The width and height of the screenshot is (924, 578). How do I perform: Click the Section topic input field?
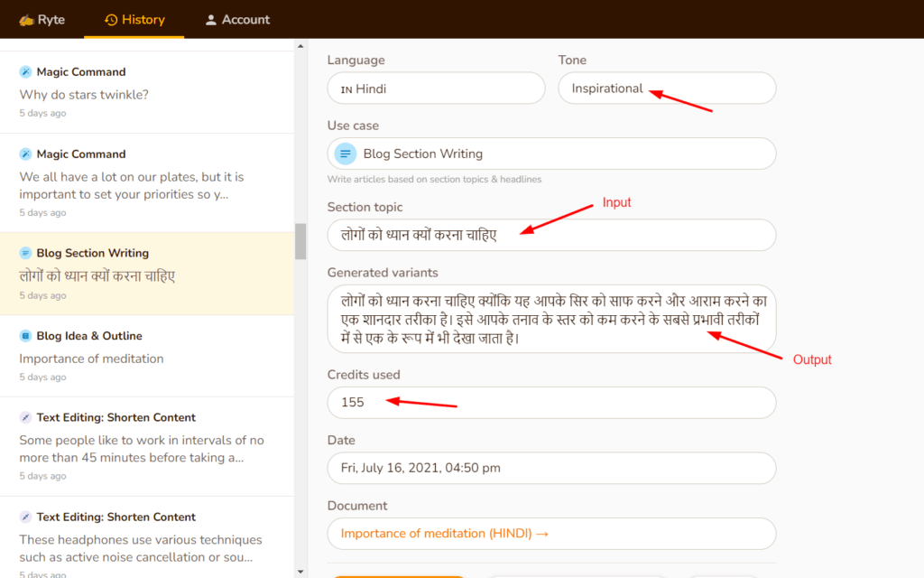coord(551,235)
